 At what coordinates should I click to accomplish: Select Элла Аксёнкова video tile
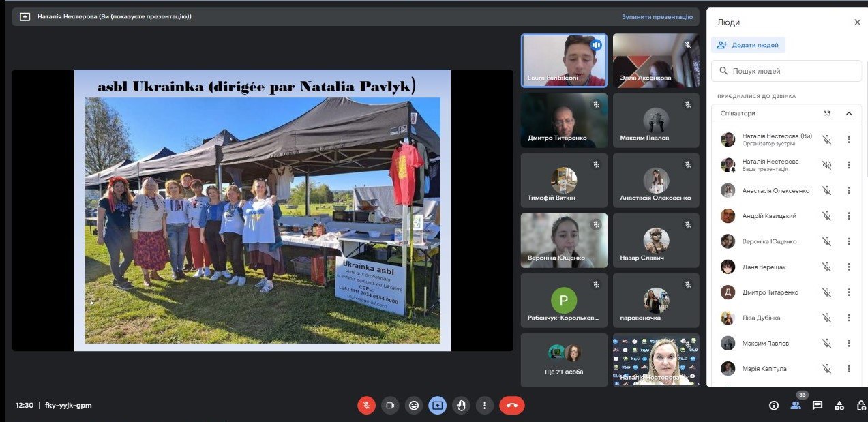tap(656, 61)
